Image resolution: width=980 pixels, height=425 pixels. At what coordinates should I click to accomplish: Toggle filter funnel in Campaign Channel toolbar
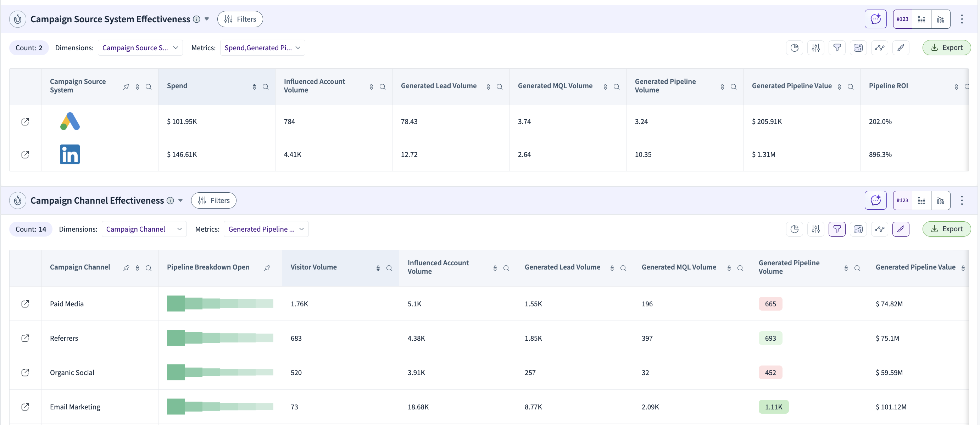[x=836, y=229]
